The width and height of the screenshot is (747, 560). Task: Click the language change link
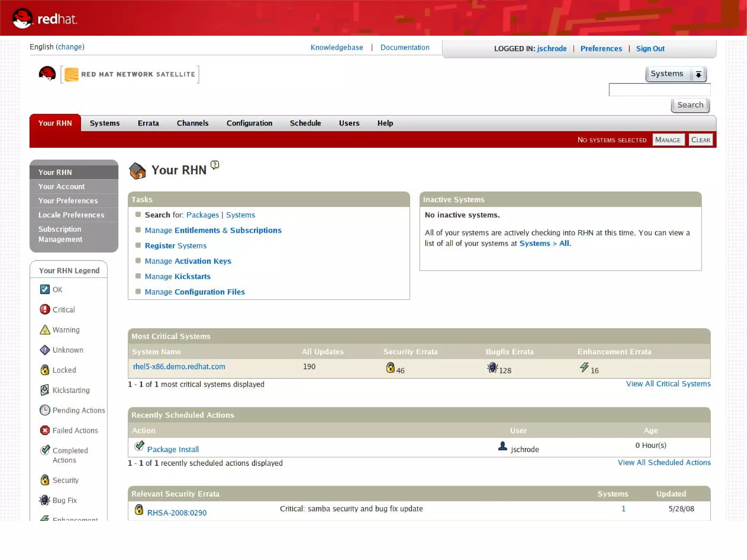coord(70,47)
